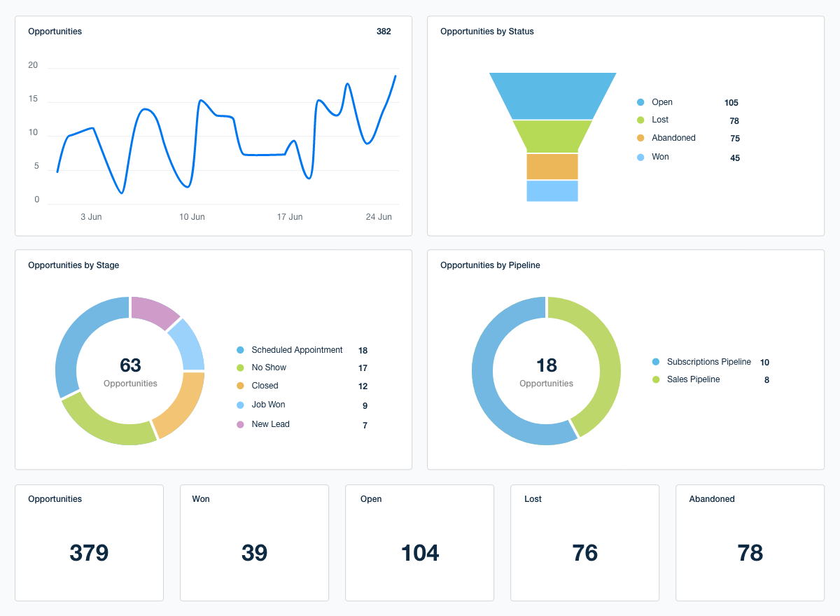The width and height of the screenshot is (840, 616).
Task: Click the Opportunities by Status panel header
Action: [487, 31]
